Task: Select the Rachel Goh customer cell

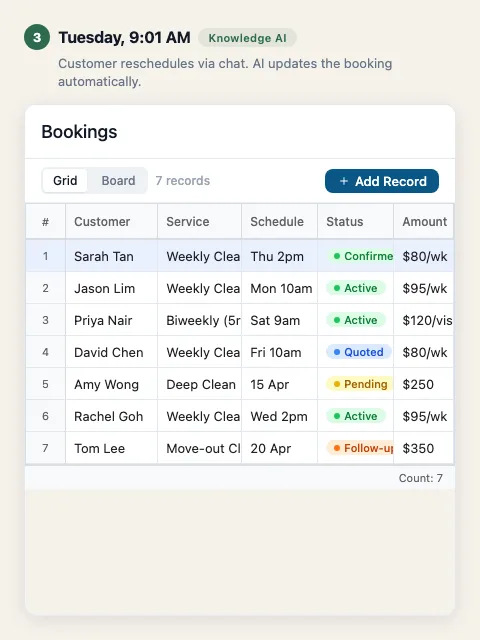Action: tap(111, 416)
